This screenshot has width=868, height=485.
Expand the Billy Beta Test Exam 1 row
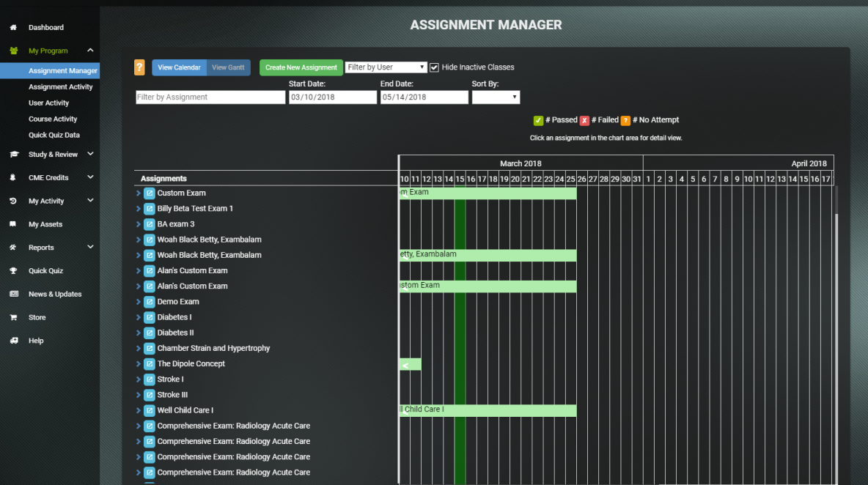tap(139, 209)
